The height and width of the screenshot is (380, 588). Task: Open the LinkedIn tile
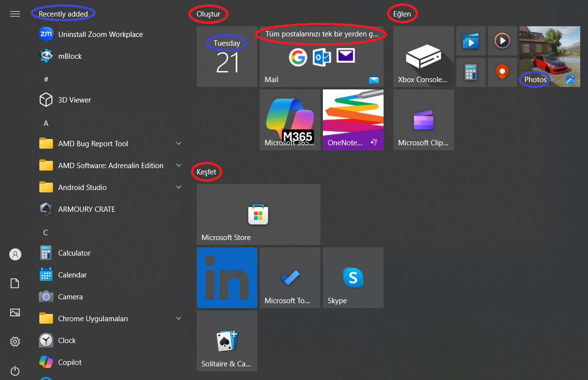pyautogui.click(x=227, y=277)
